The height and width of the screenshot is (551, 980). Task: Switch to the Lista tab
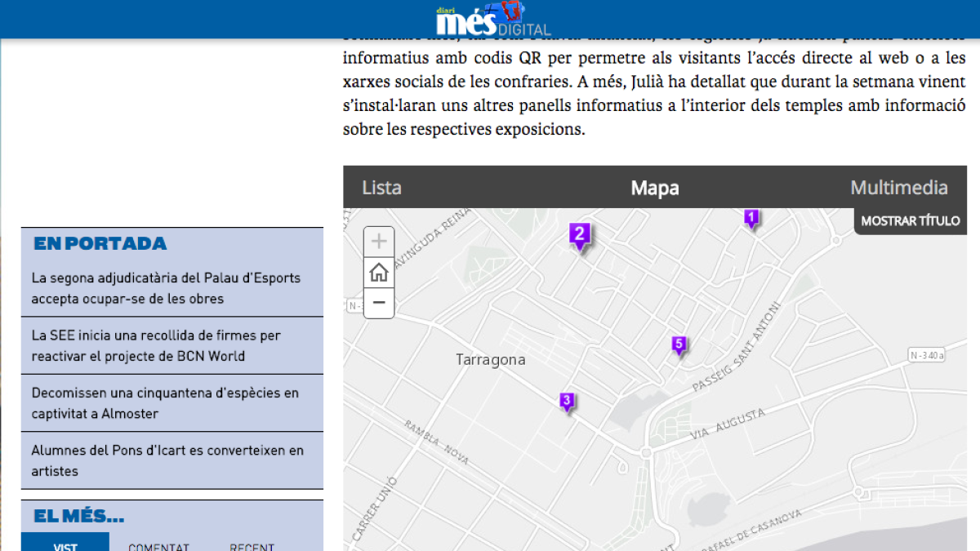click(381, 188)
